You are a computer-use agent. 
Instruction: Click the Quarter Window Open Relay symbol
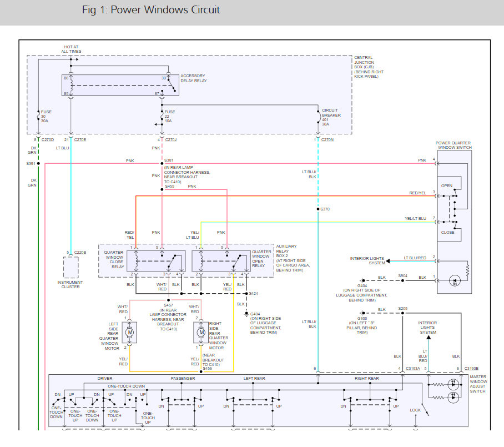(x=221, y=261)
